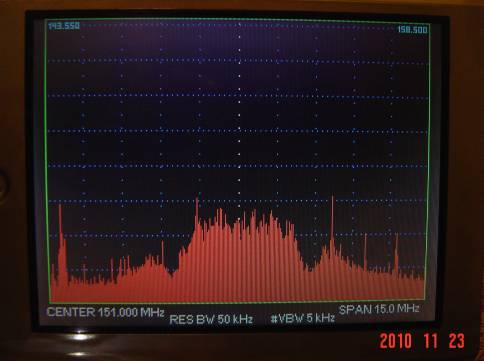Click the CENTER 151.000 MHz readout
The image size is (484, 361).
(x=106, y=312)
